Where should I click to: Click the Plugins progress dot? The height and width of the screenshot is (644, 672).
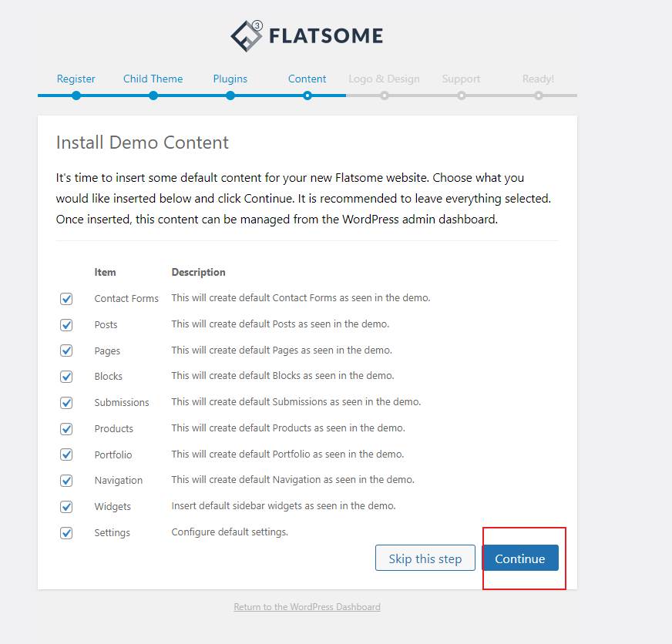(230, 96)
